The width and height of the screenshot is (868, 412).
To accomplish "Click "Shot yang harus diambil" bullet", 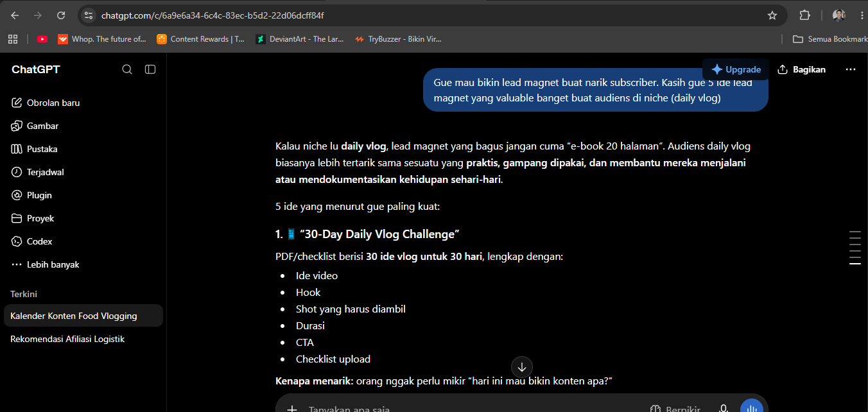I will [351, 309].
